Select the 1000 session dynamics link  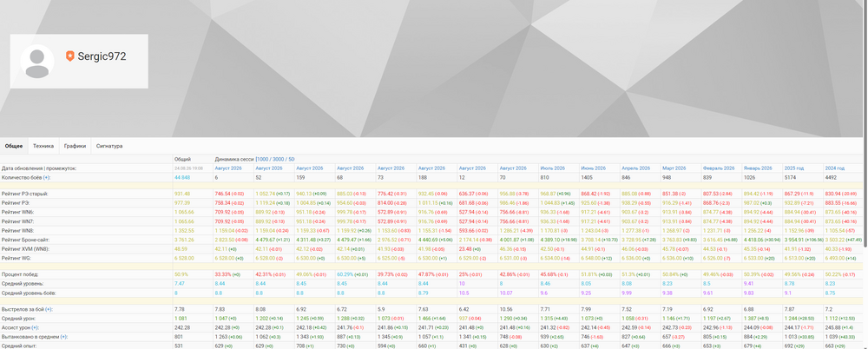coord(263,159)
